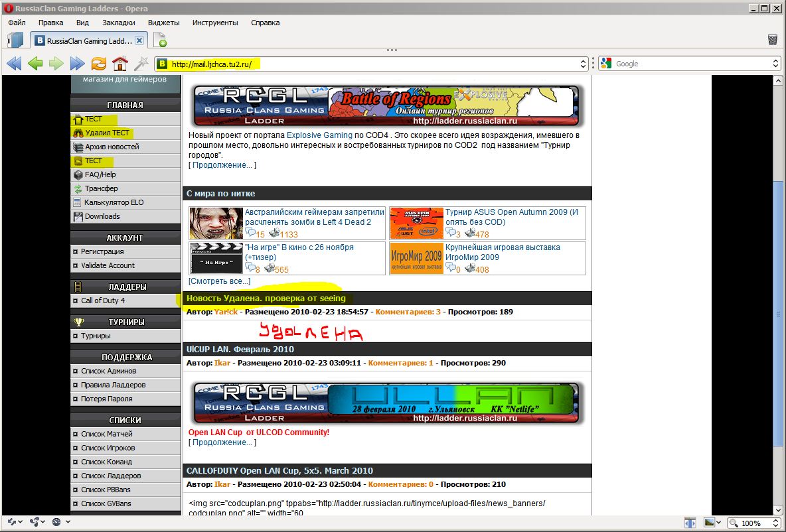Select the RussiaClan Gaming Ladd tab
The width and height of the screenshot is (786, 532).
88,40
